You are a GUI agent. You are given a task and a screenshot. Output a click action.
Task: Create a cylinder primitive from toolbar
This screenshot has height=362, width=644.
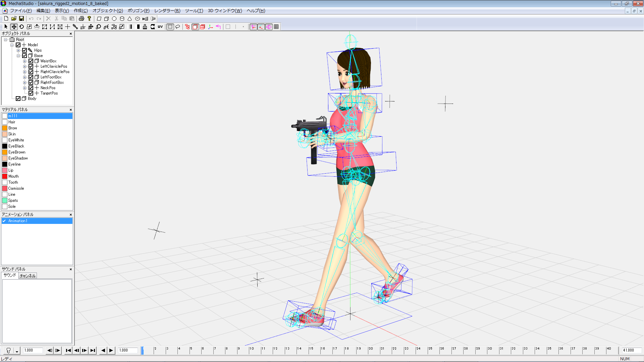coord(122,19)
